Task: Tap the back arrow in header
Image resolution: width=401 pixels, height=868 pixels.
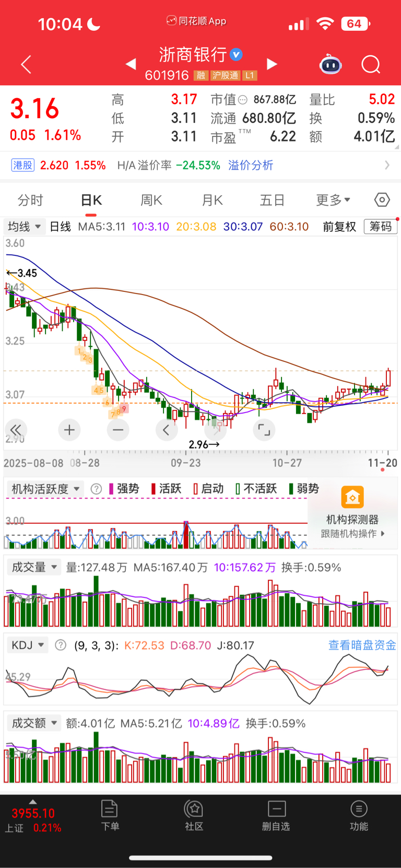Action: pos(26,64)
